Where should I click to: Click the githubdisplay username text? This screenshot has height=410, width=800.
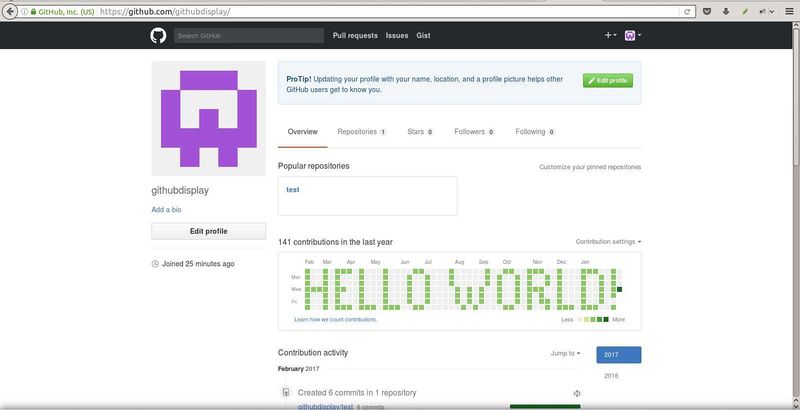(180, 190)
